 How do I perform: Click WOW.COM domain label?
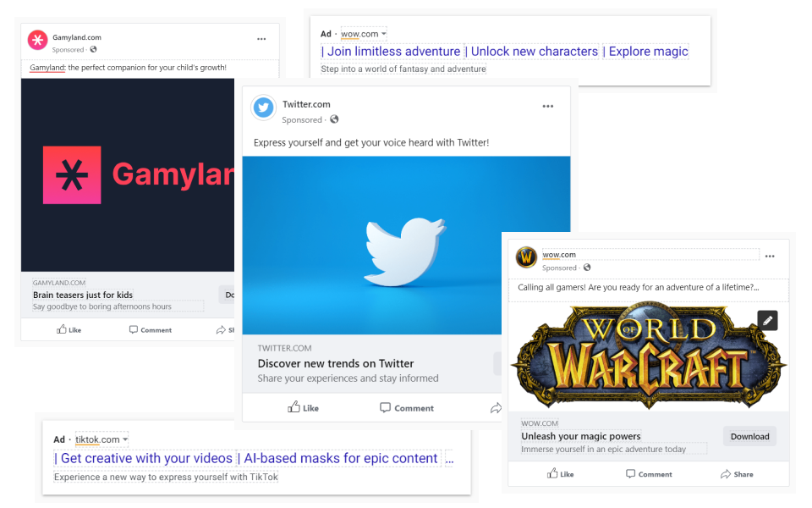point(540,423)
